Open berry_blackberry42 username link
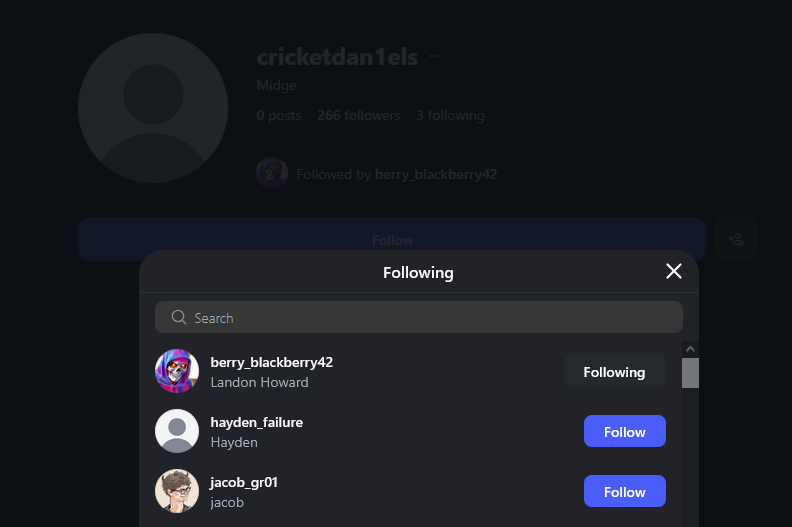The width and height of the screenshot is (792, 527). [x=272, y=362]
